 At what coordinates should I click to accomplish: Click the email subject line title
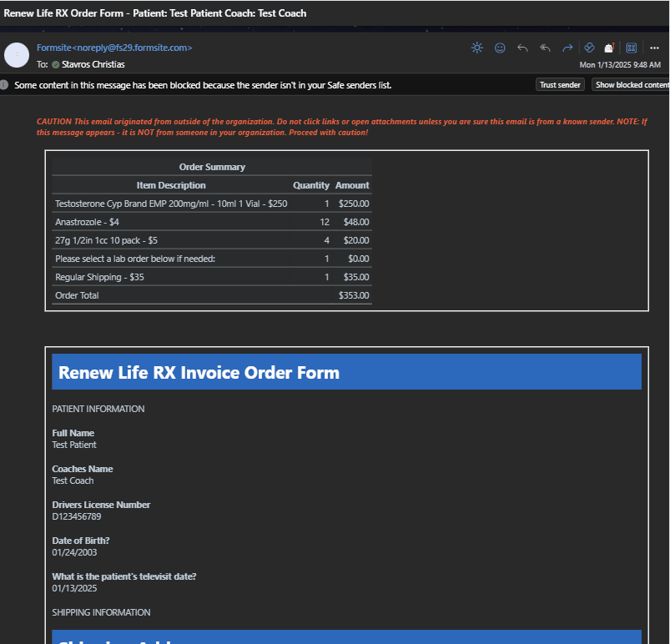[x=154, y=13]
